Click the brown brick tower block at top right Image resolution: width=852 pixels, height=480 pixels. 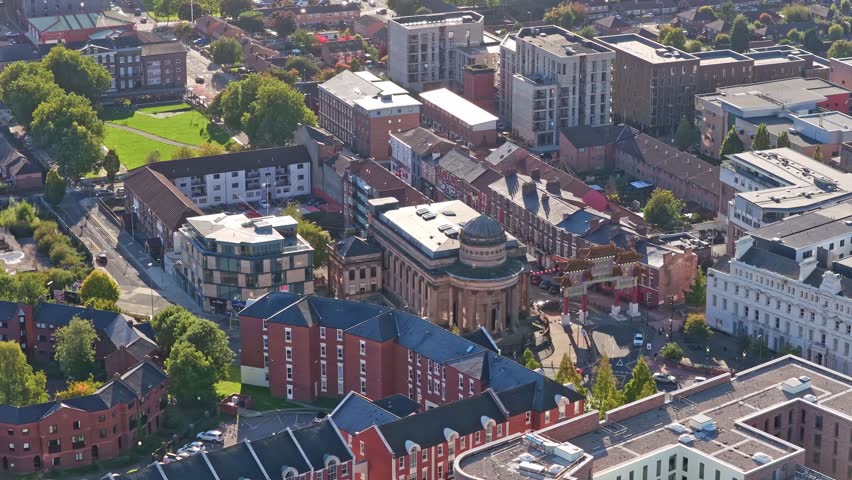(653, 82)
